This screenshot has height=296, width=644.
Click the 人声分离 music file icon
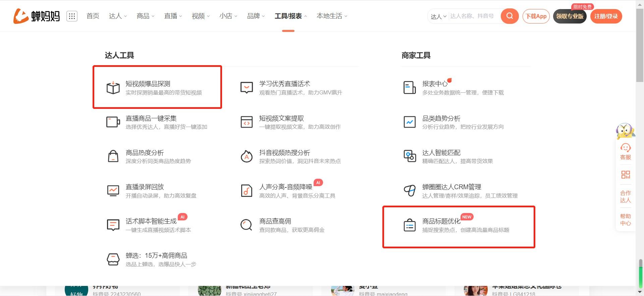247,191
